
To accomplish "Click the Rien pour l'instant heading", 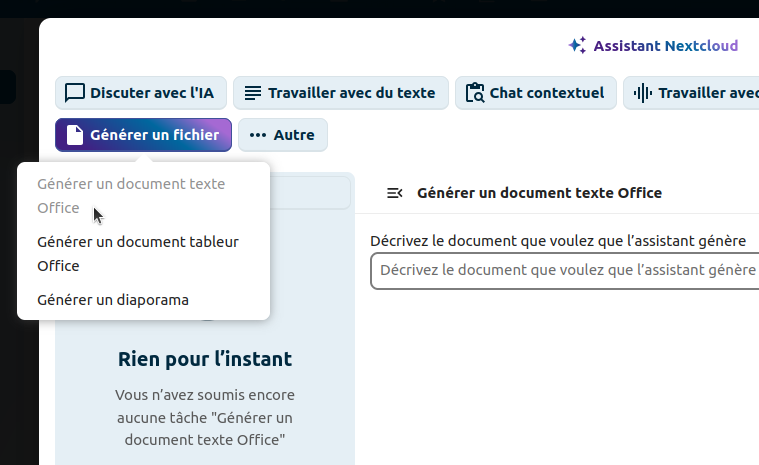I will click(205, 359).
